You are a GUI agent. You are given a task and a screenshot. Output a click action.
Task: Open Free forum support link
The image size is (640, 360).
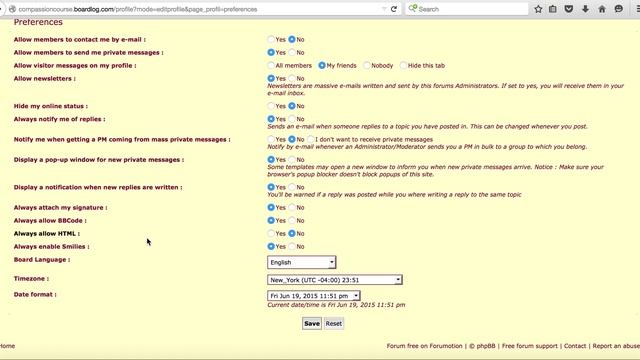pyautogui.click(x=530, y=346)
